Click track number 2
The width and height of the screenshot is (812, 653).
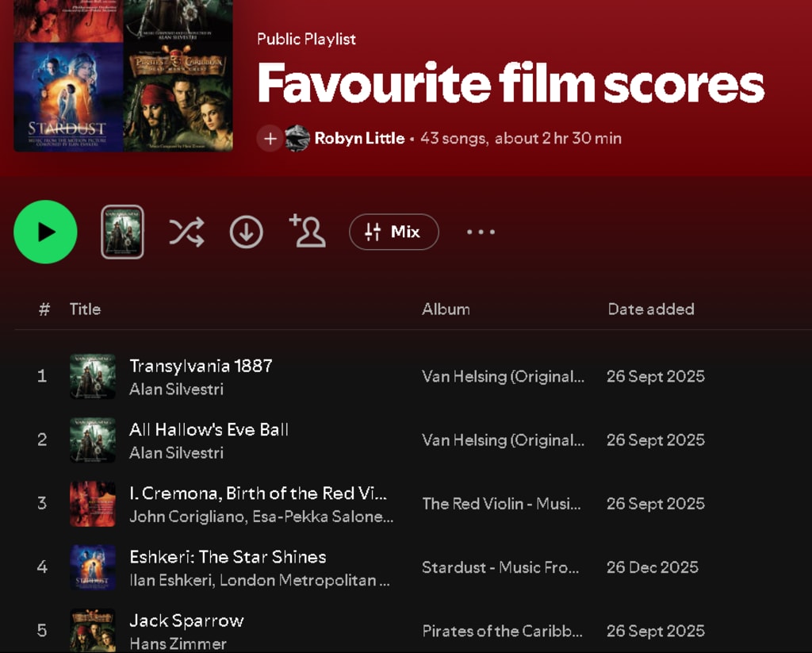(x=42, y=440)
